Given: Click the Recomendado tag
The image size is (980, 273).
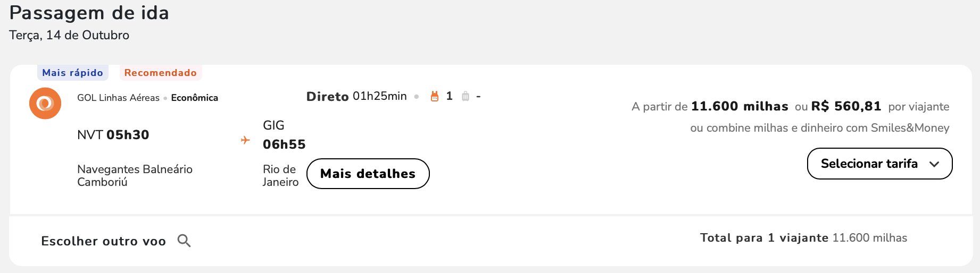Looking at the screenshot, I should point(161,73).
